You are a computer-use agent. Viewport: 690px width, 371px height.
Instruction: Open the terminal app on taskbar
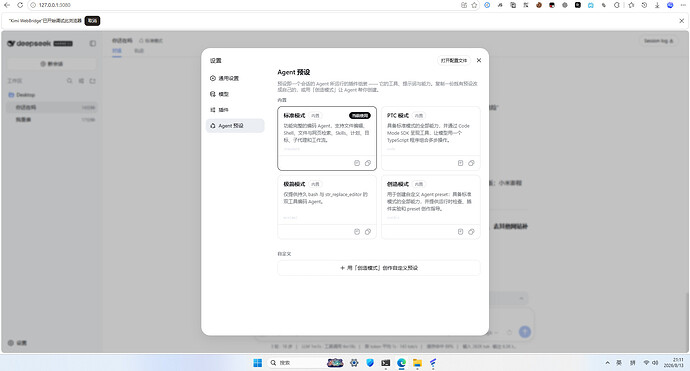pos(385,363)
